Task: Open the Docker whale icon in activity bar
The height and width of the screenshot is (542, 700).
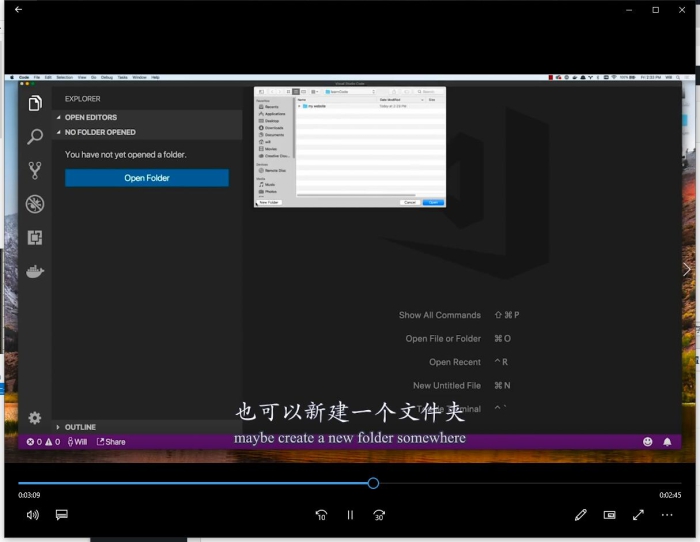Action: click(x=35, y=271)
